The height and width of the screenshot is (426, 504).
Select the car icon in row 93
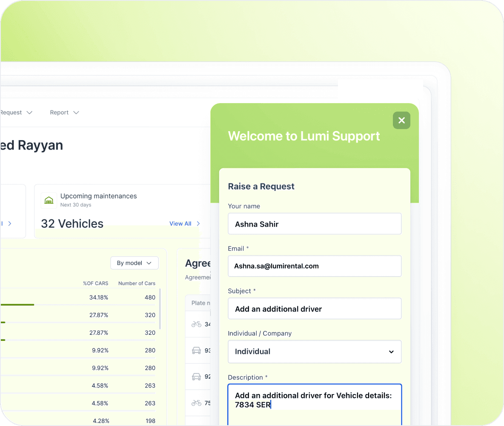[196, 351]
